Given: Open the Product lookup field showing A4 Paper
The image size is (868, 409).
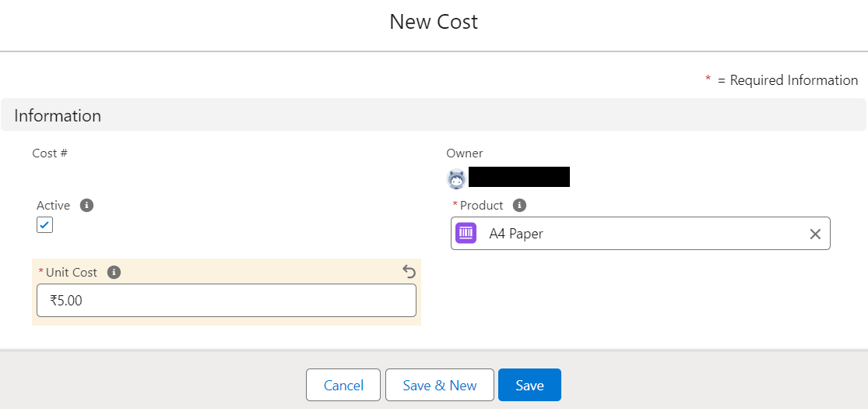Looking at the screenshot, I should [x=638, y=234].
